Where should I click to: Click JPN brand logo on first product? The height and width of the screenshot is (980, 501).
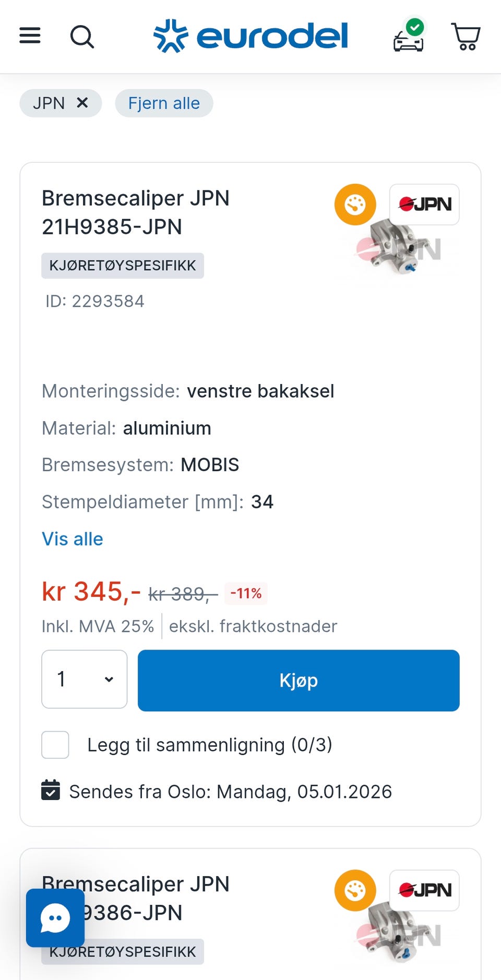(424, 205)
